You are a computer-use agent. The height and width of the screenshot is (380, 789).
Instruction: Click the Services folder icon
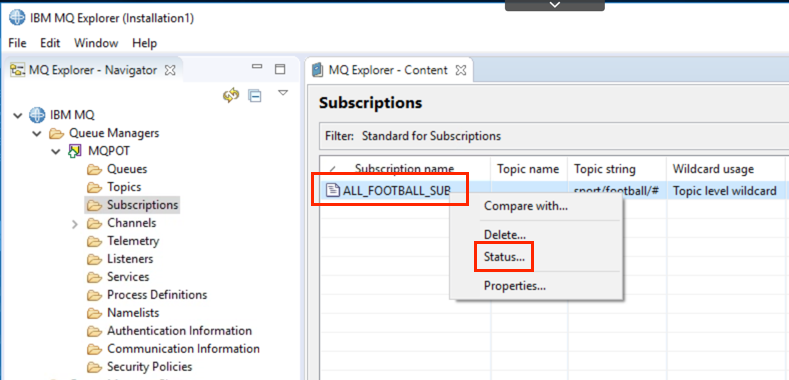tap(95, 277)
